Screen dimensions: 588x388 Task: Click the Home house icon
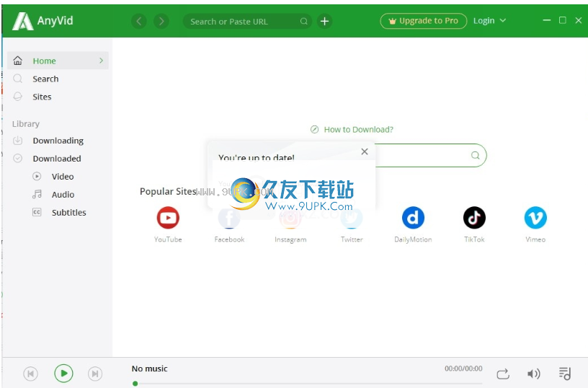click(17, 61)
